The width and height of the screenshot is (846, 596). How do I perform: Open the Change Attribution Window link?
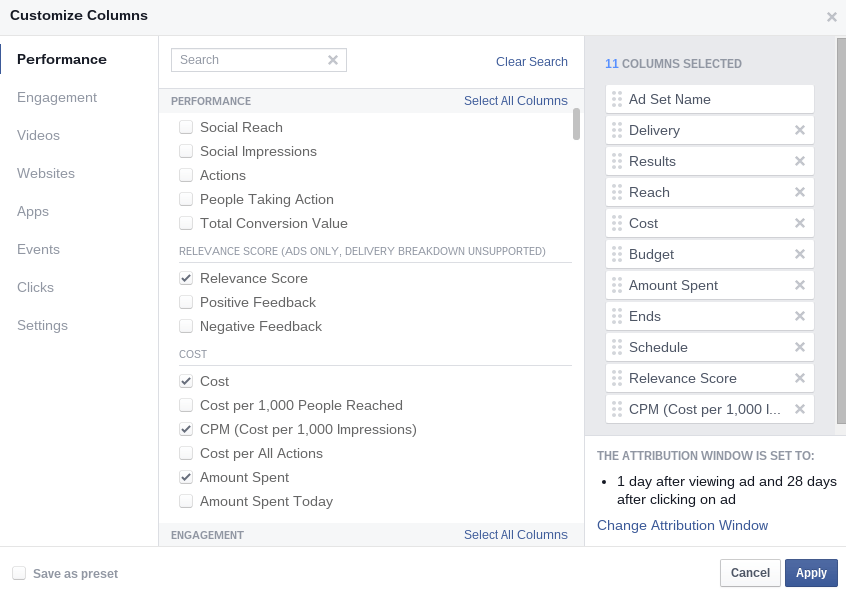coord(682,525)
